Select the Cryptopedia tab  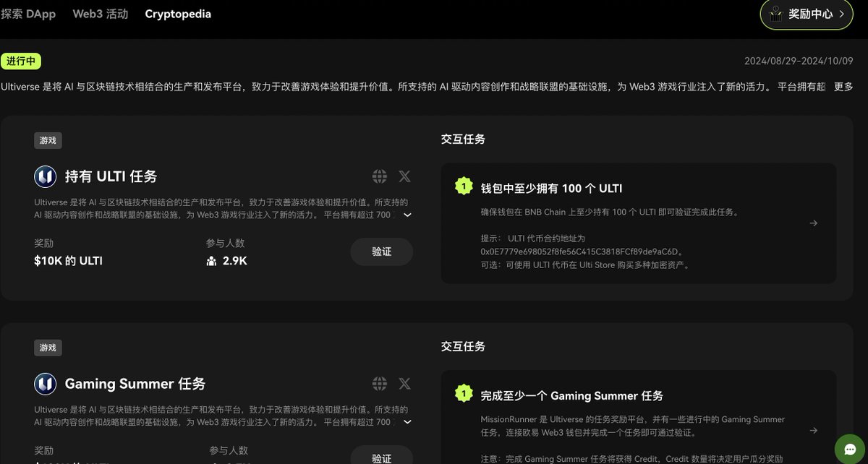[178, 14]
